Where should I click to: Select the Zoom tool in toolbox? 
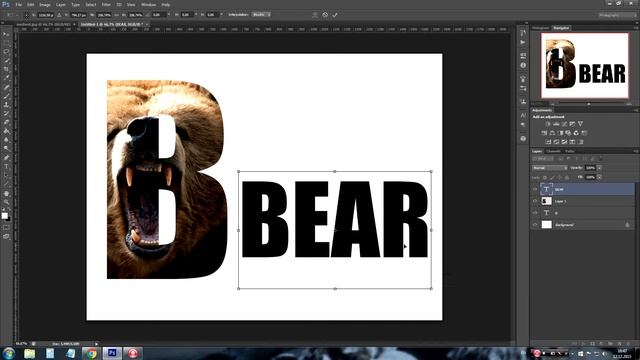tap(6, 202)
